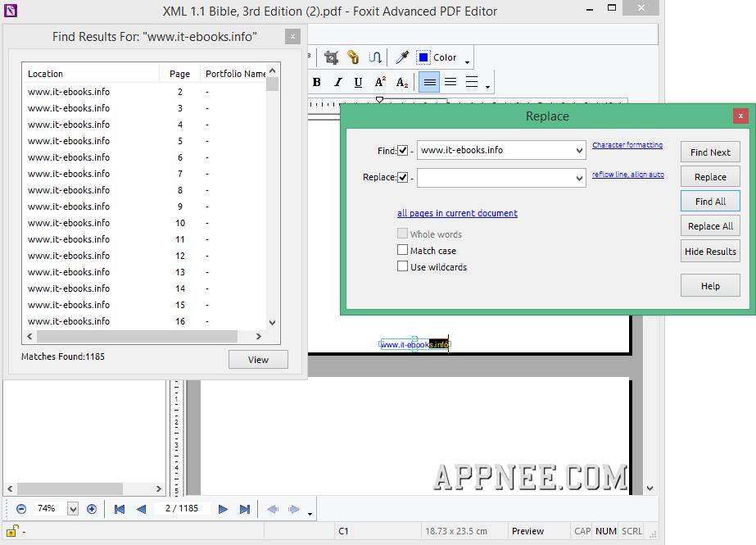This screenshot has height=545, width=756.
Task: Apply Bold formatting
Action: pyautogui.click(x=317, y=82)
